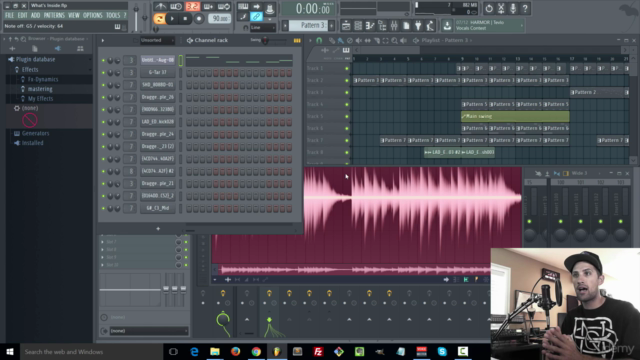Mute the G-Tar 37 channel green light
Viewport: 640px width, 360px height.
(x=103, y=73)
